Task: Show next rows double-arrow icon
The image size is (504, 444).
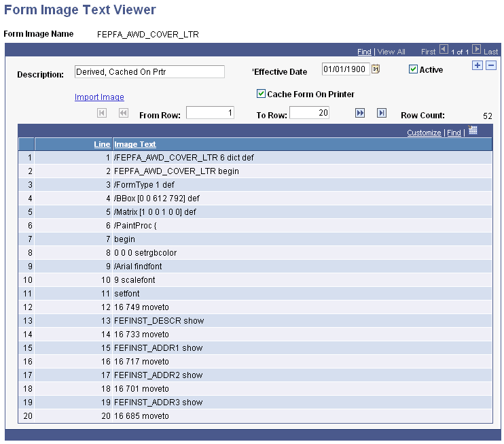Action: [x=360, y=113]
